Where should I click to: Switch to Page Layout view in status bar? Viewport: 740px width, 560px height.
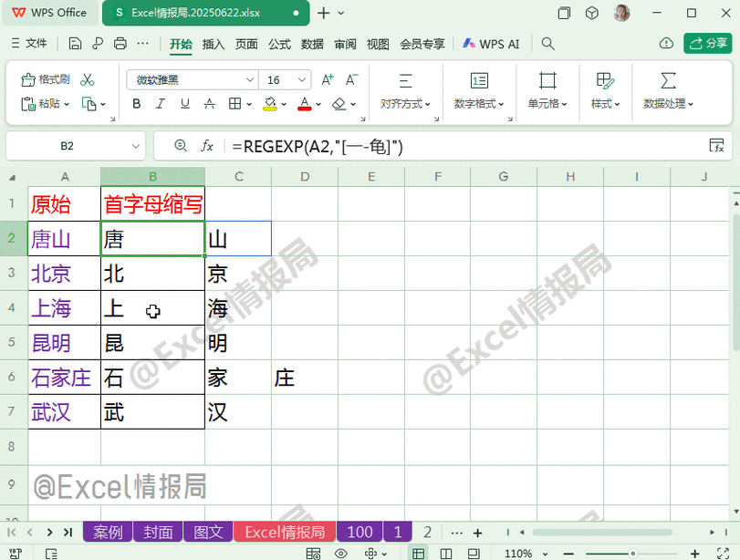474,554
